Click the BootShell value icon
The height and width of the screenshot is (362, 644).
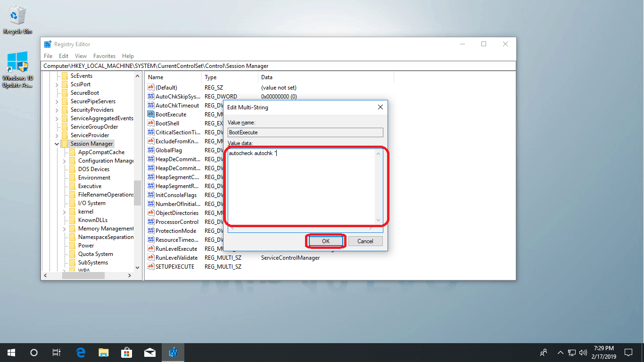pos(151,123)
